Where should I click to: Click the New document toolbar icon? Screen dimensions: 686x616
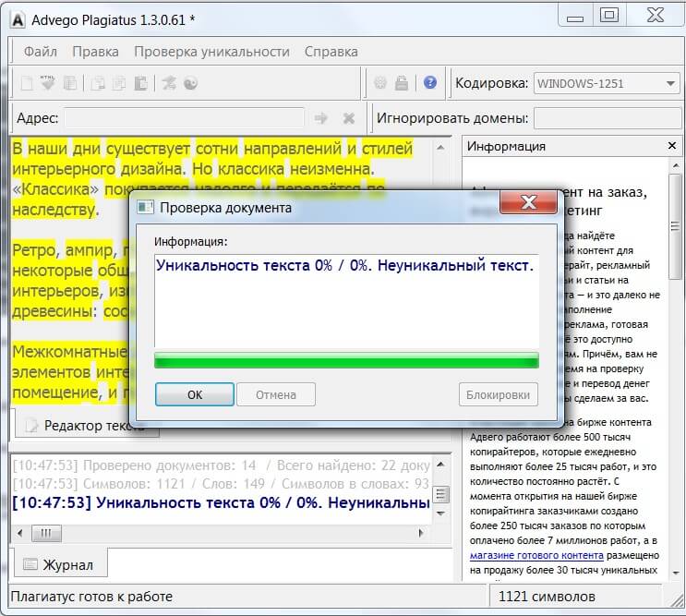click(27, 83)
